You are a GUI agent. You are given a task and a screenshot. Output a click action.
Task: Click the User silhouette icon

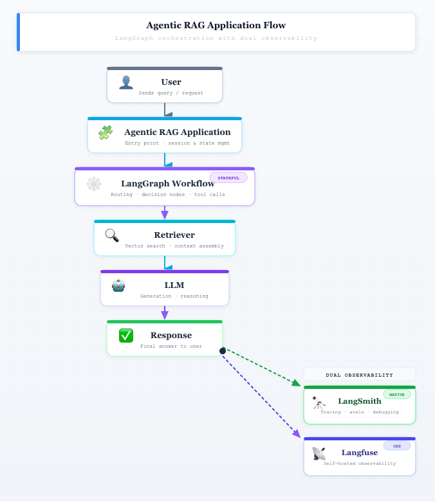pos(126,82)
